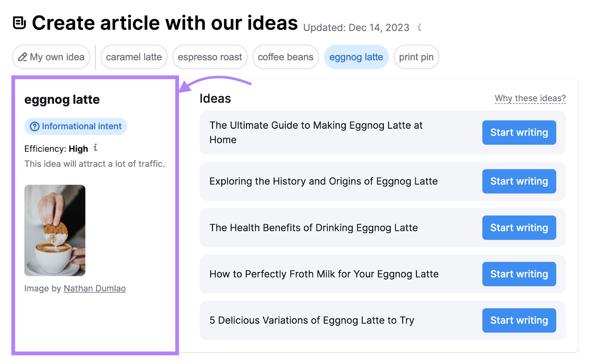The width and height of the screenshot is (589, 364).
Task: Click the question mark in Informational intent badge
Action: tap(34, 126)
